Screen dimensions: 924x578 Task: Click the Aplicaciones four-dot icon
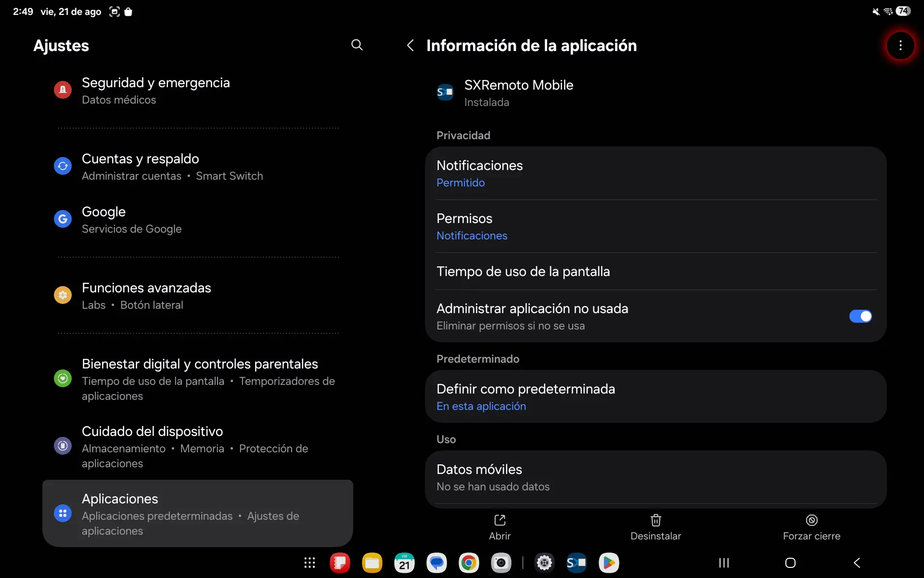click(63, 513)
